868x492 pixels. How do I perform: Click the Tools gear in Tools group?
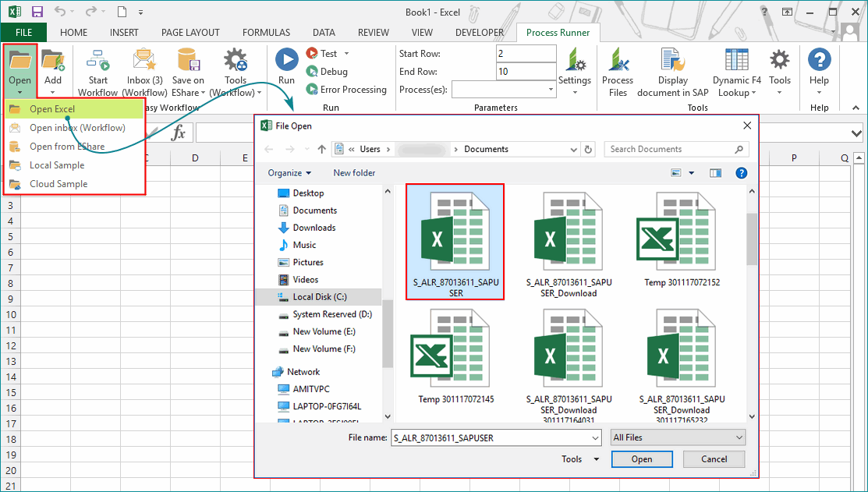pyautogui.click(x=779, y=60)
